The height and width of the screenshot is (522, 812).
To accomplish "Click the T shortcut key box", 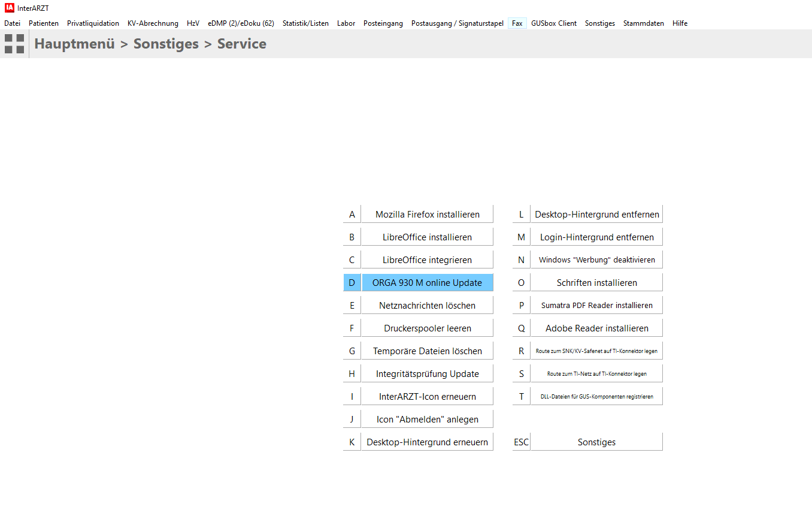I will tap(522, 396).
